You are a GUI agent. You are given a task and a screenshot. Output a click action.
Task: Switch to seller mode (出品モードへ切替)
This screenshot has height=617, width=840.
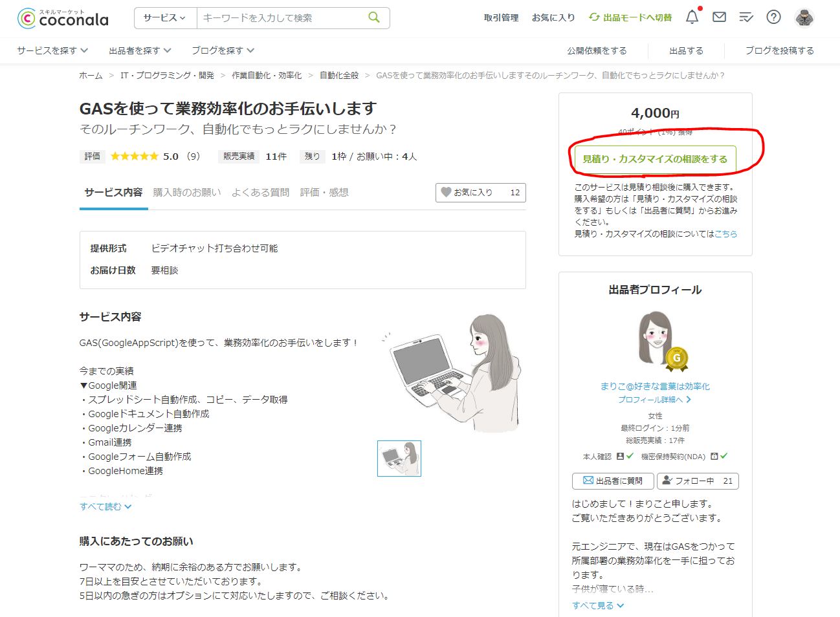(630, 17)
